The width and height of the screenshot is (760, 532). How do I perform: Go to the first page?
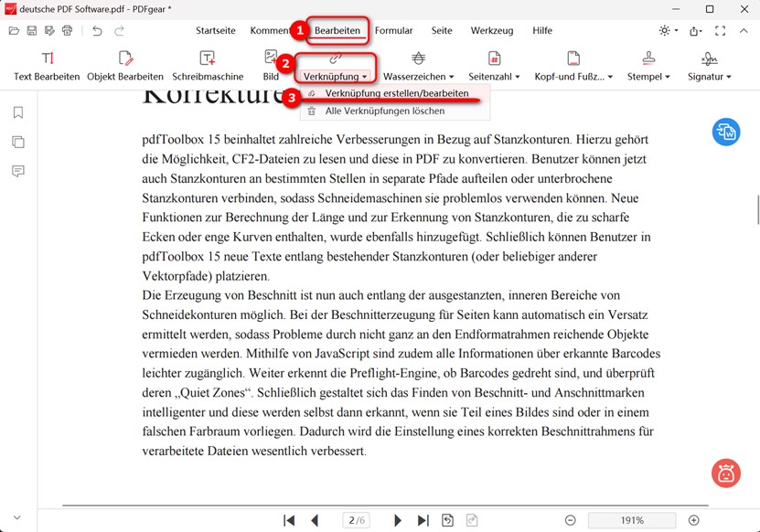289,520
